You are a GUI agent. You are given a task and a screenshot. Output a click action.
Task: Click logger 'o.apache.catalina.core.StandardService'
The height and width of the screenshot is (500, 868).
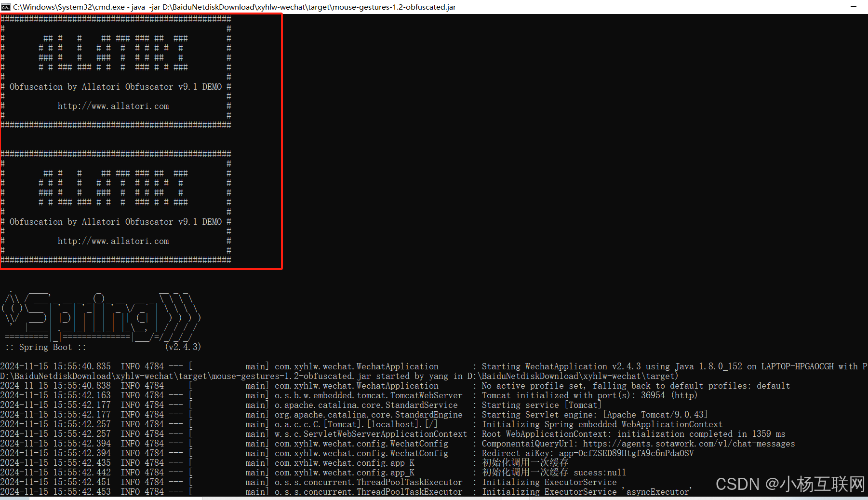coord(366,405)
